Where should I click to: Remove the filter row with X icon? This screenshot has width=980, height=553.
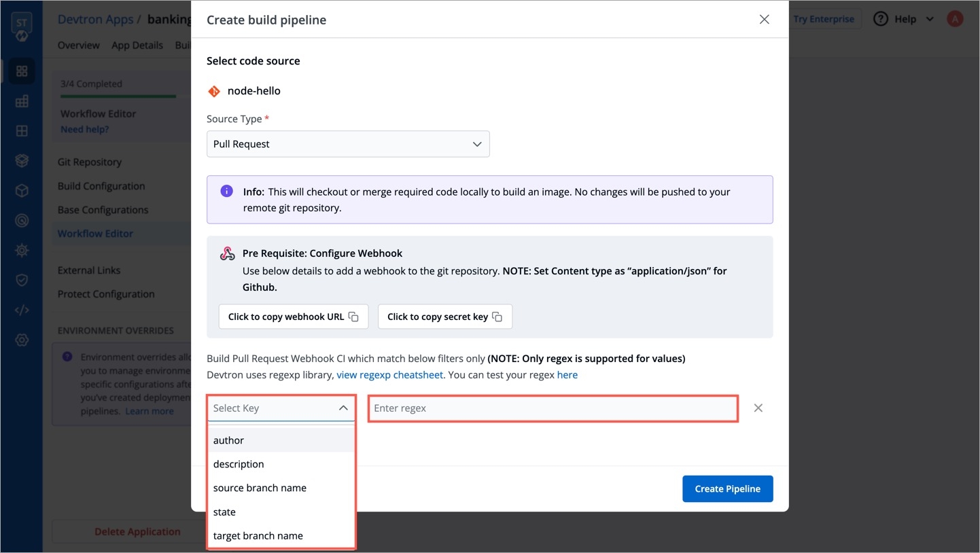tap(758, 408)
